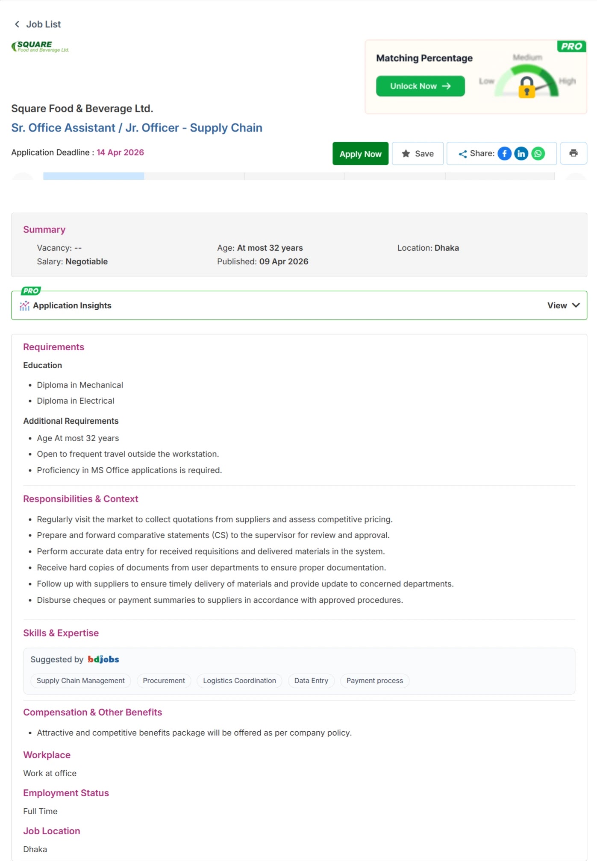Screen dimensions: 597x868
Task: Select the Logistics Coordination skill chip
Action: 239,680
